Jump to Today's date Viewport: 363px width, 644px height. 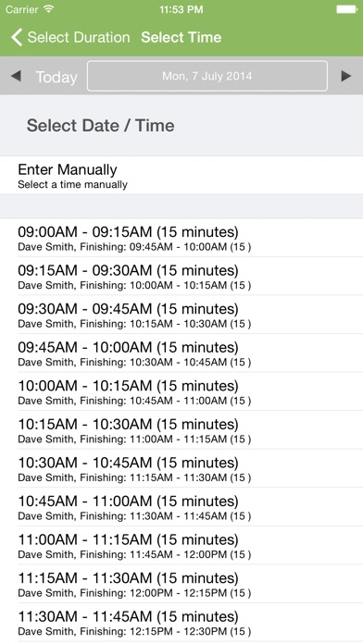pos(56,77)
